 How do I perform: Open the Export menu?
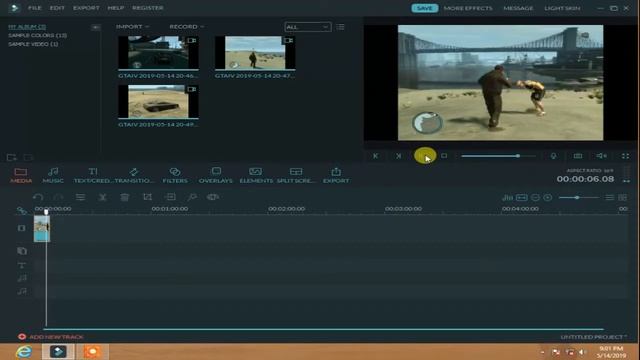click(86, 8)
